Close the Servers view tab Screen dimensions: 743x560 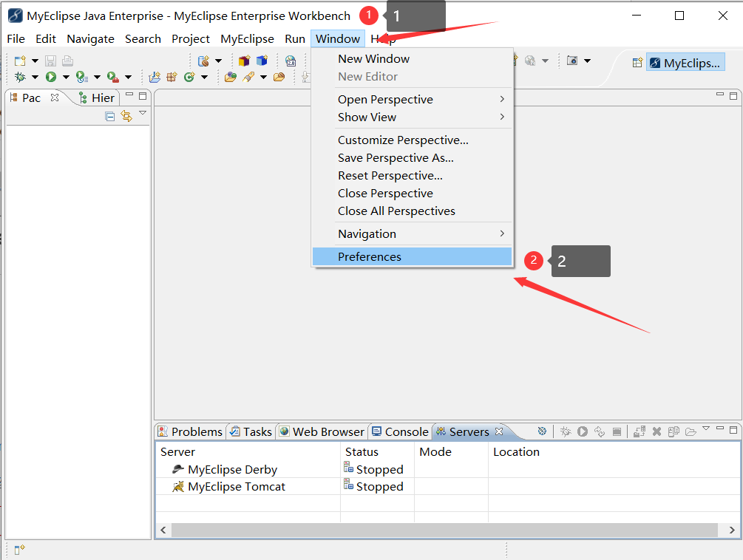coord(499,431)
